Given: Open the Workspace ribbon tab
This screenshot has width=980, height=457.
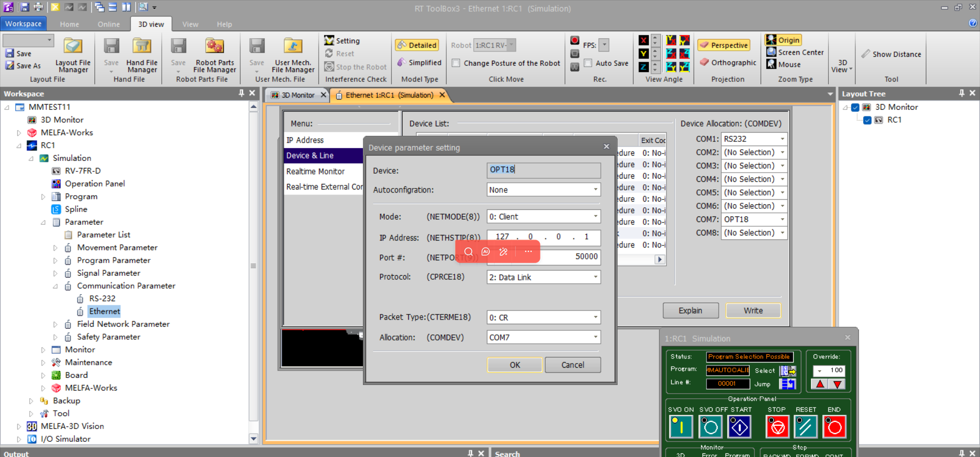Looking at the screenshot, I should coord(23,23).
